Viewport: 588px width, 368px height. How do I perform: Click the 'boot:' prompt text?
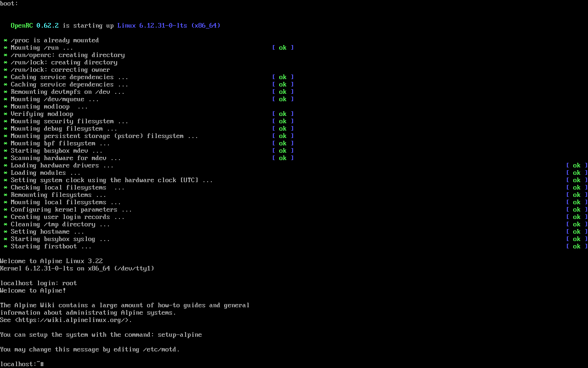(9, 4)
